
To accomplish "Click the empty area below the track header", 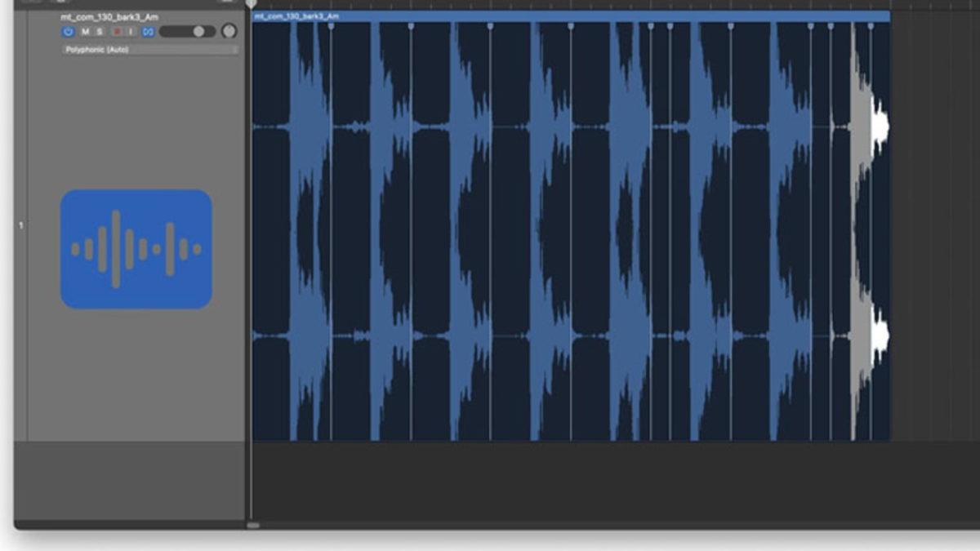I will click(131, 480).
